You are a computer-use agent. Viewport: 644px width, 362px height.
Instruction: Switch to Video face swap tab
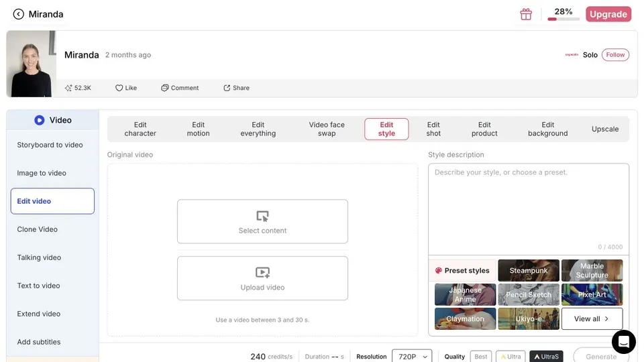click(x=327, y=129)
